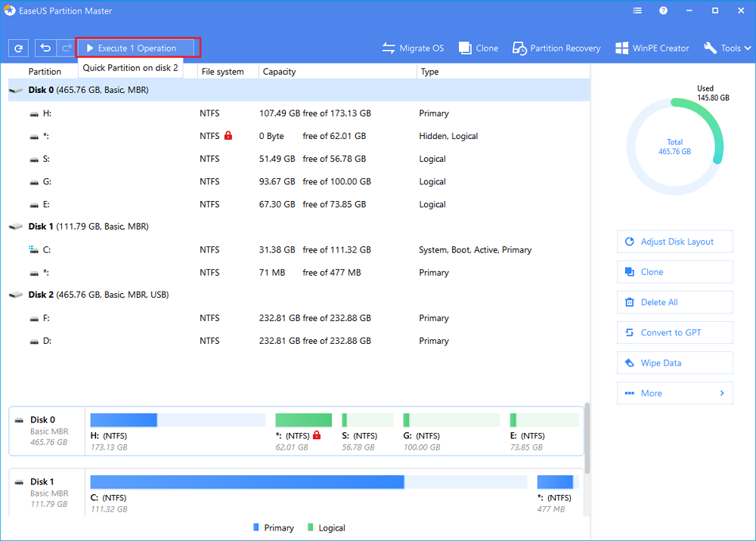Expand the More actions chevron
This screenshot has width=756, height=541.
pos(721,393)
